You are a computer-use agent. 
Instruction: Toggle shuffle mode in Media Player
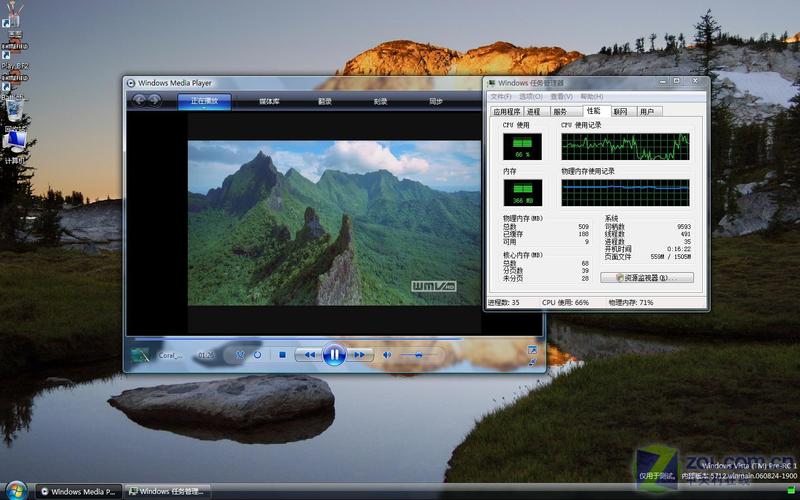coord(240,355)
